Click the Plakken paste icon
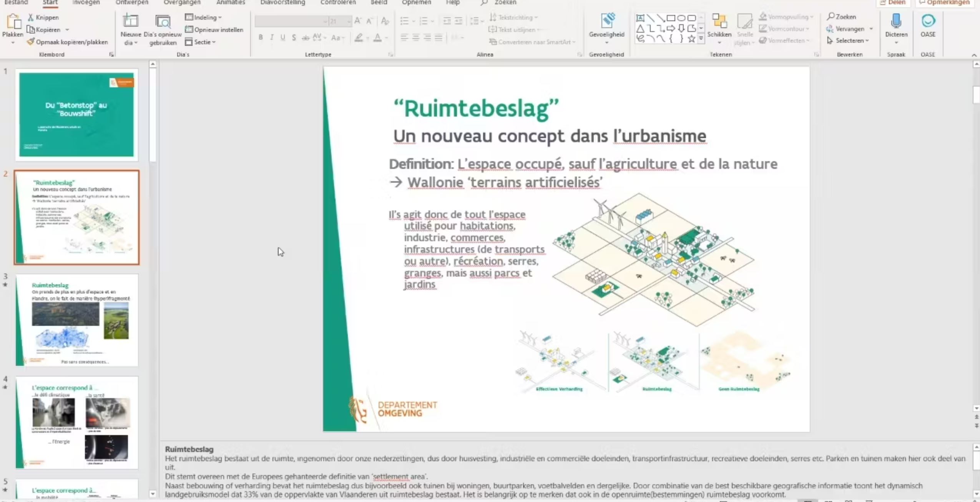 (x=13, y=22)
